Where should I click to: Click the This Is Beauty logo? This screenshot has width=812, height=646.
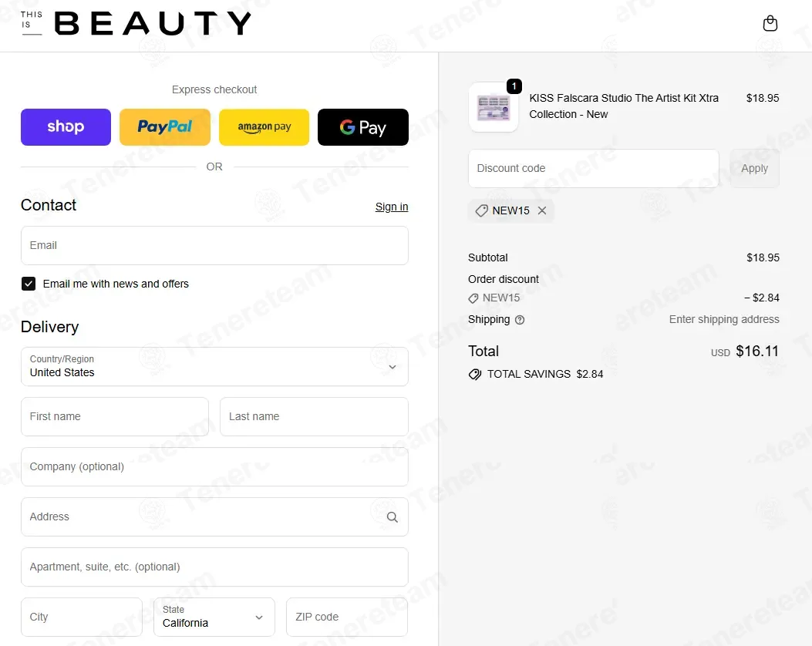click(x=136, y=23)
